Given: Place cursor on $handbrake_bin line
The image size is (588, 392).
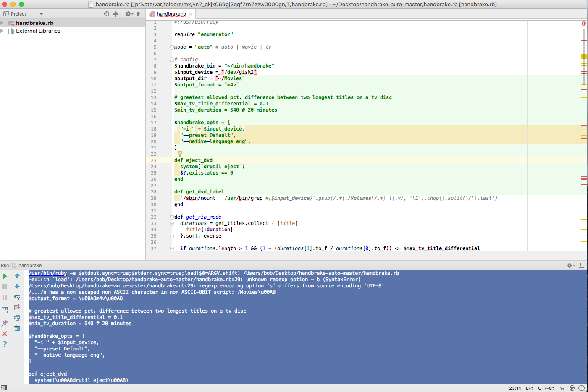Looking at the screenshot, I should 224,66.
